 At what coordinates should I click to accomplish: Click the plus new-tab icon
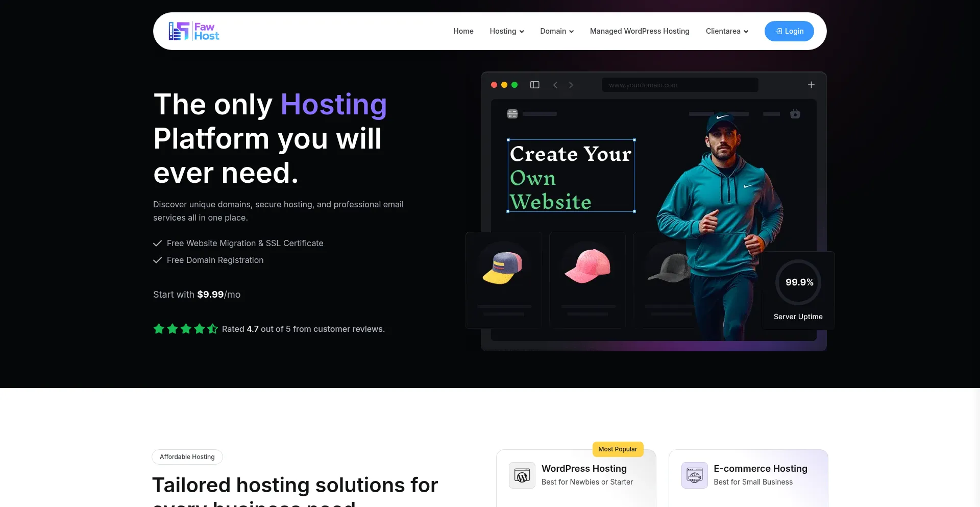(811, 85)
